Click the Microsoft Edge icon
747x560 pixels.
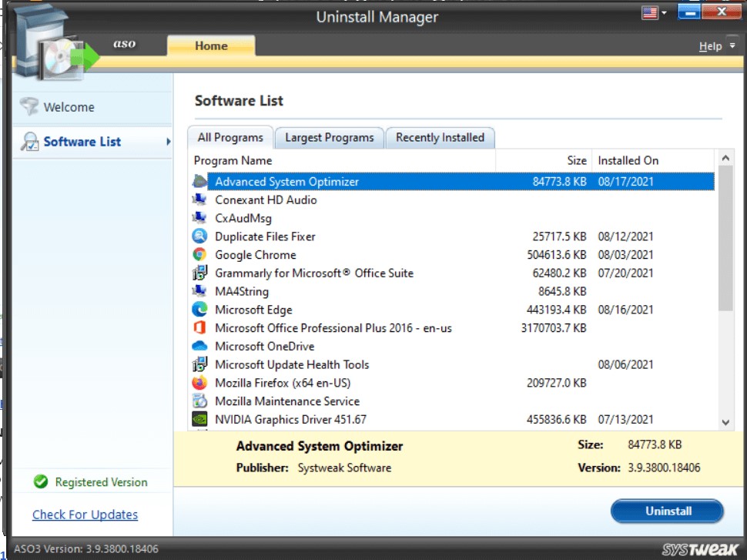199,310
